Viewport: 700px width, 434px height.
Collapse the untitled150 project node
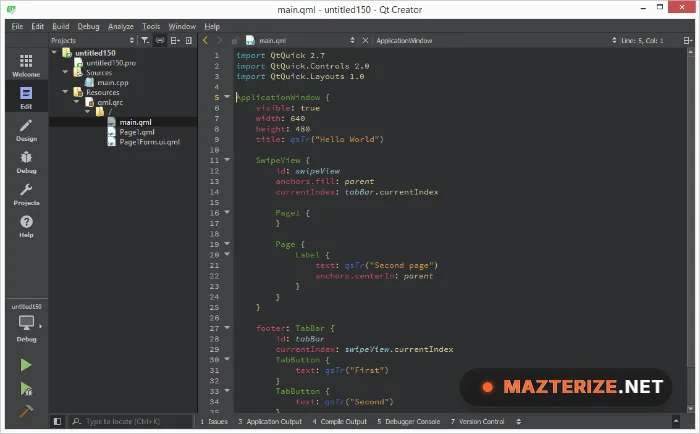54,53
